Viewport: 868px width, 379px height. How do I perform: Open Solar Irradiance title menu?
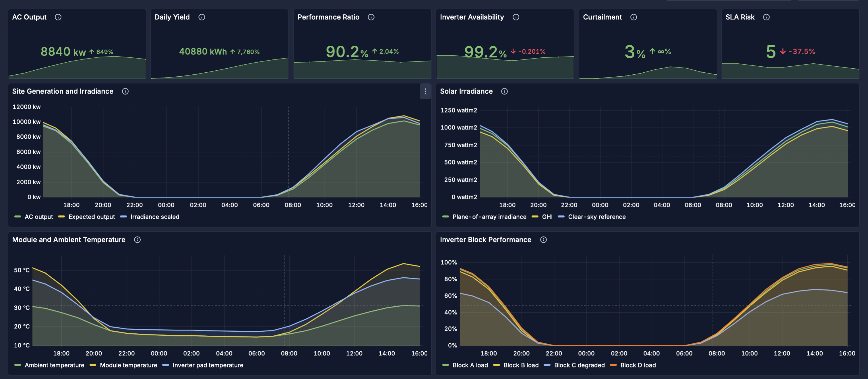pyautogui.click(x=466, y=91)
